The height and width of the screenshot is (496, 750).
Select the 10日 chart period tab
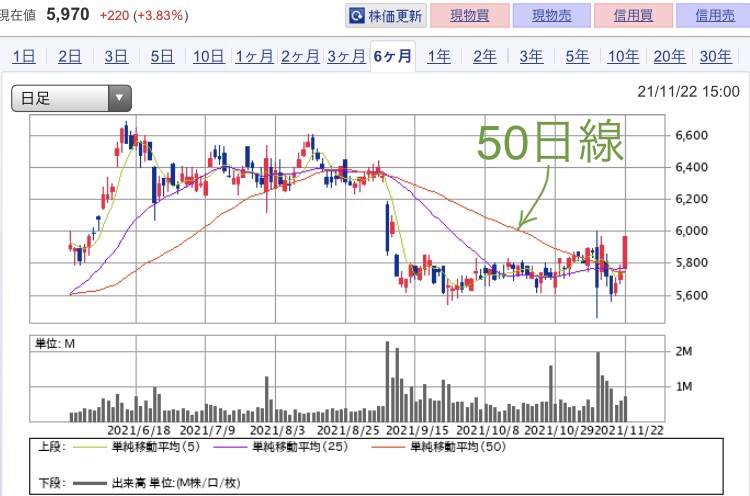click(209, 56)
